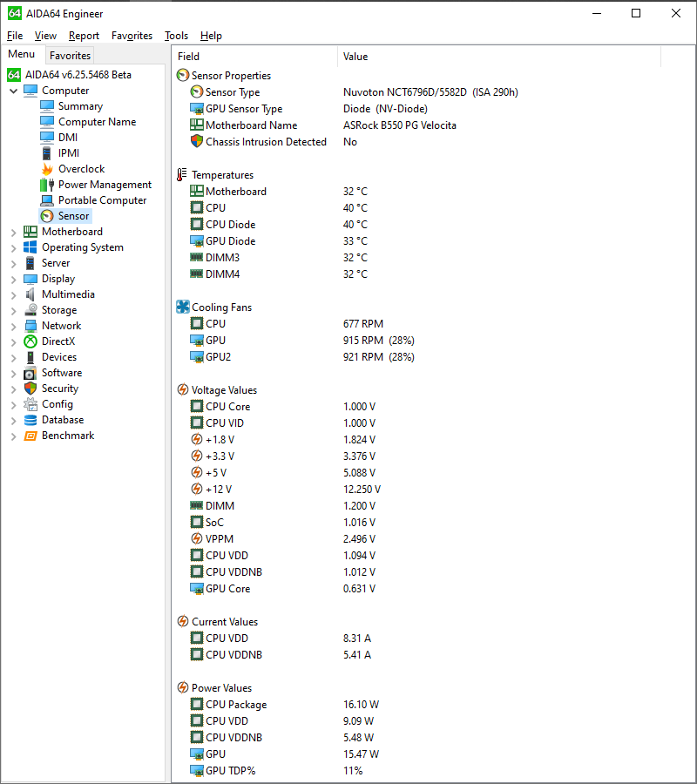Click the Power Management battery icon
Image resolution: width=697 pixels, height=784 pixels.
point(47,185)
